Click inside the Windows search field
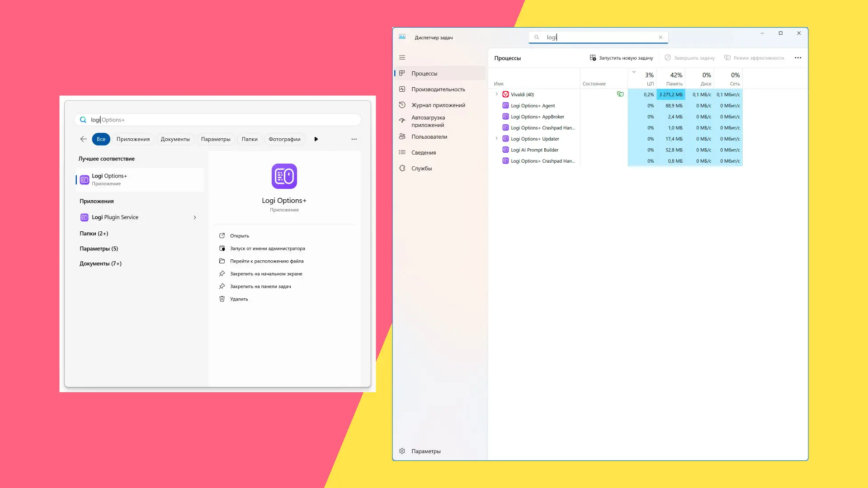868x488 pixels. (x=217, y=120)
